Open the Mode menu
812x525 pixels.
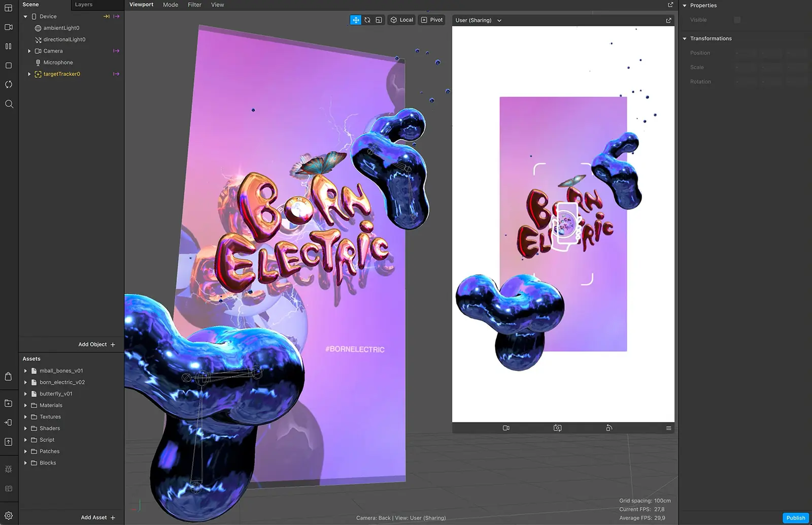pyautogui.click(x=171, y=5)
